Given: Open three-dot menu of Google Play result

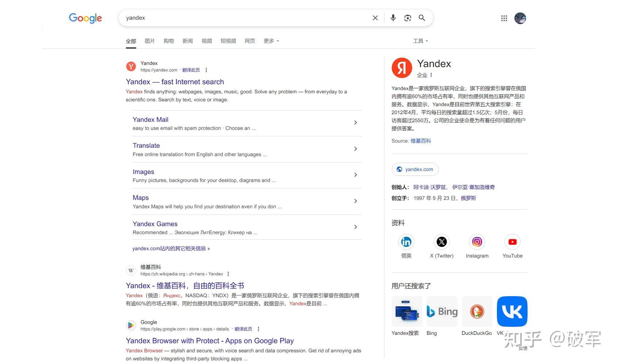Looking at the screenshot, I should [258, 329].
